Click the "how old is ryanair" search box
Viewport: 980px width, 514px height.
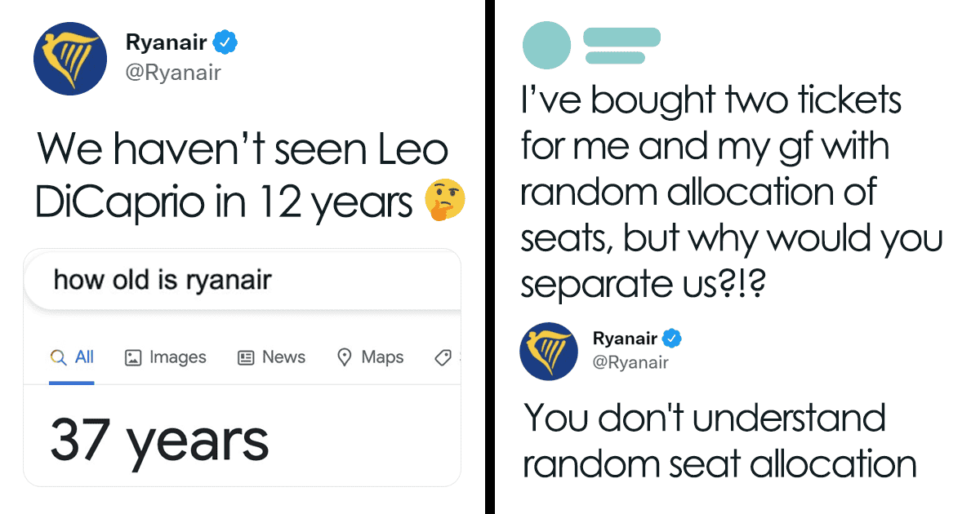point(245,280)
